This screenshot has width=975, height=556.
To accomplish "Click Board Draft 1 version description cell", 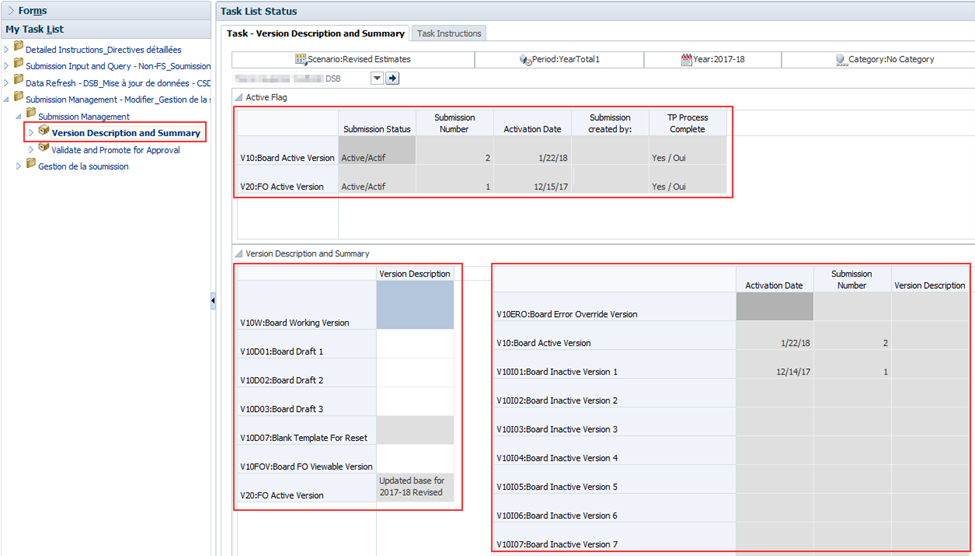I will (x=415, y=344).
